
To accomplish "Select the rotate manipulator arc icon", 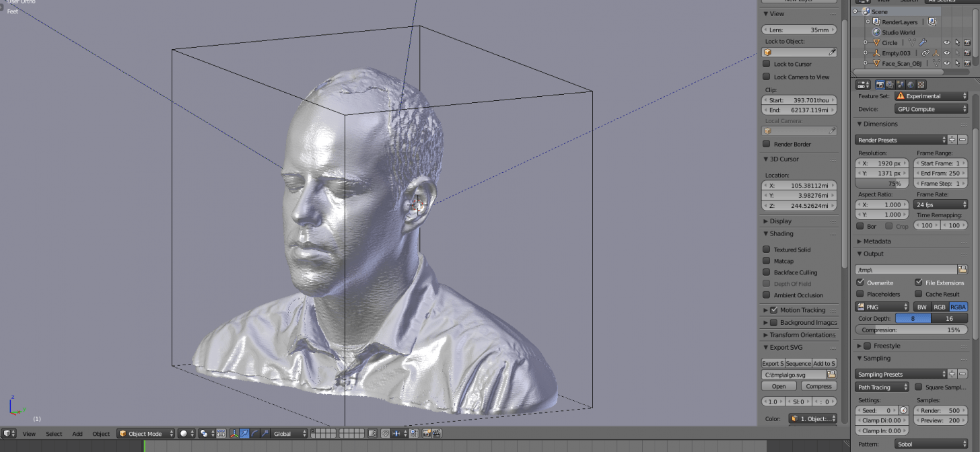I will point(254,434).
